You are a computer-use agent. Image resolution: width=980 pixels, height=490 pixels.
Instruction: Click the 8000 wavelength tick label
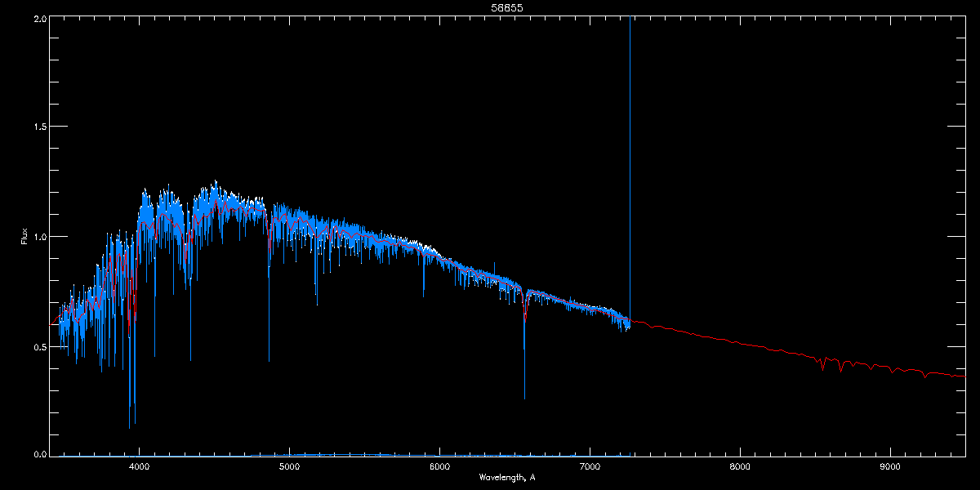tap(740, 467)
